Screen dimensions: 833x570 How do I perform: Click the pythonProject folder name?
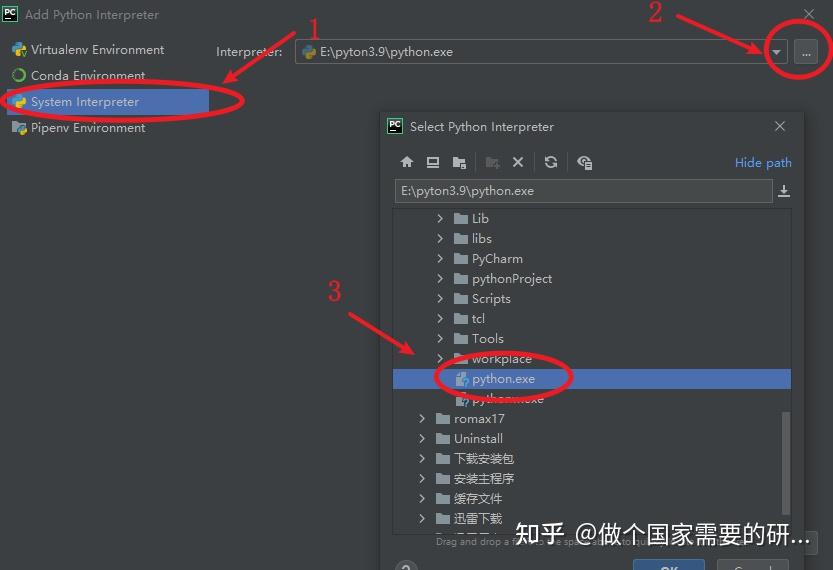click(x=512, y=279)
